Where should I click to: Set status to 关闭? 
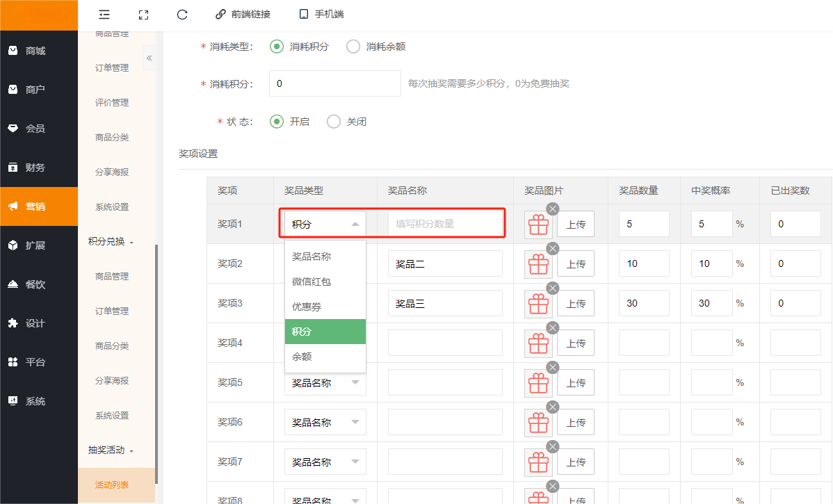334,122
